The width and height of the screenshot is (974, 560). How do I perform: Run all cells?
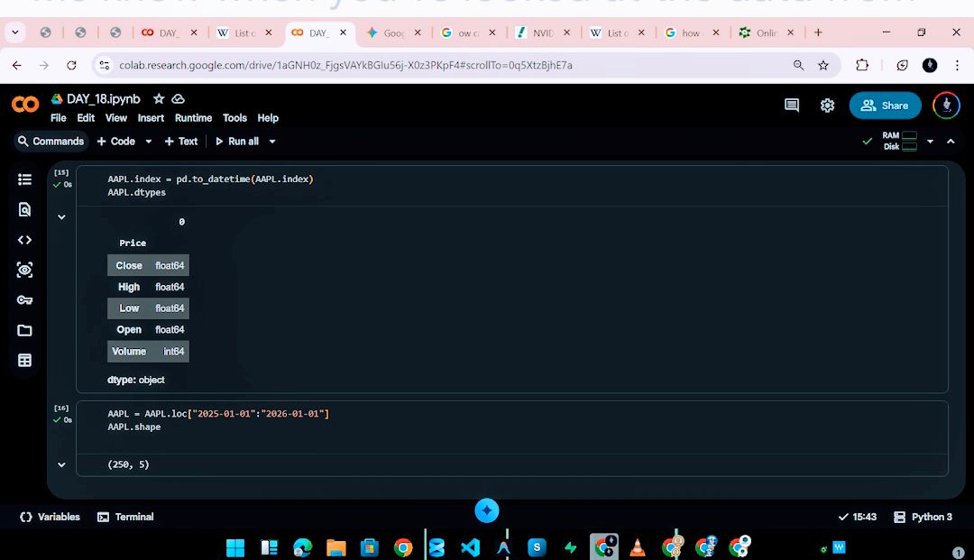click(237, 142)
